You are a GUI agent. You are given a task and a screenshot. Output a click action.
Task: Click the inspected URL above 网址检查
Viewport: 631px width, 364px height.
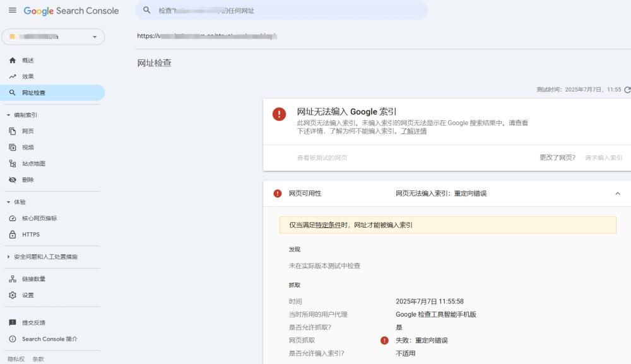tap(207, 36)
